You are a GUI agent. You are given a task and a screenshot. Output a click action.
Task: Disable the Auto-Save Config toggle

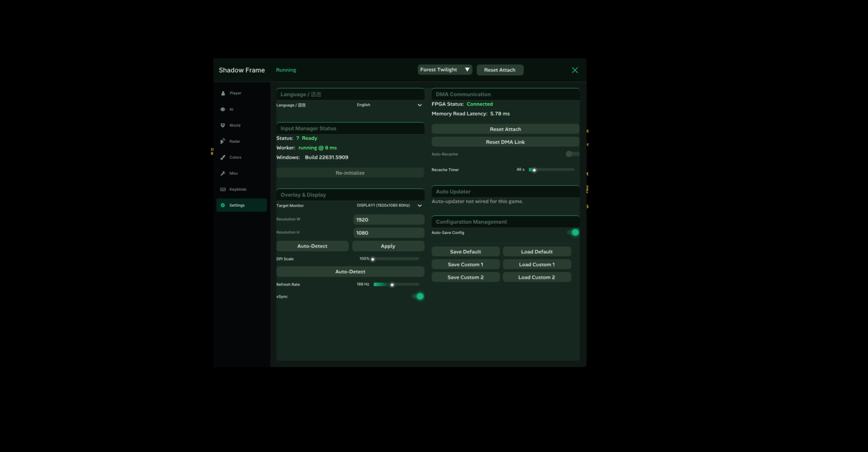[x=573, y=233]
